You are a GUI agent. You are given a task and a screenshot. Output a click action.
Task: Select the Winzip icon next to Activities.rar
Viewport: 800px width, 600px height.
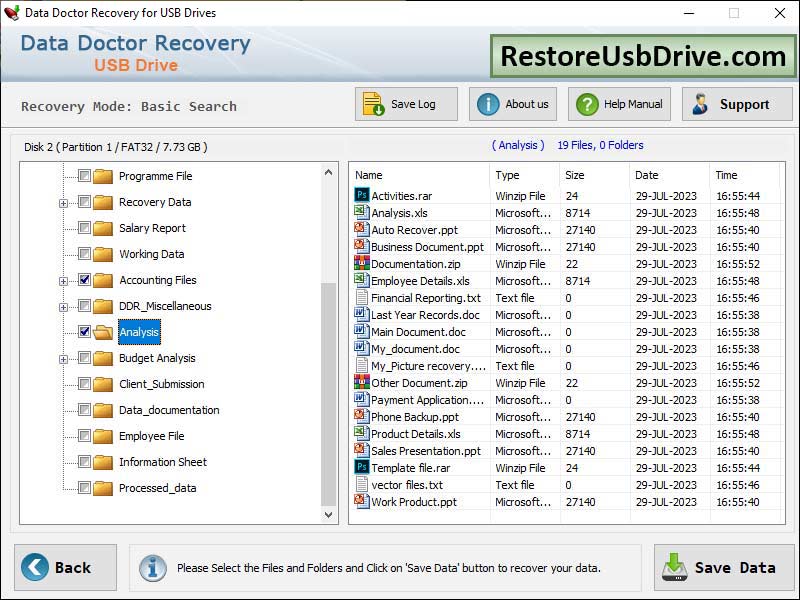[x=360, y=196]
